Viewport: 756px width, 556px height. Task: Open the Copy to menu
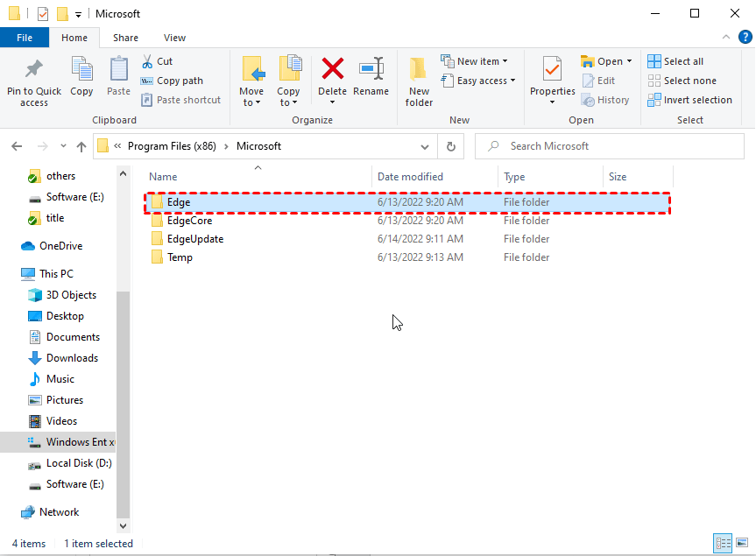coord(288,82)
